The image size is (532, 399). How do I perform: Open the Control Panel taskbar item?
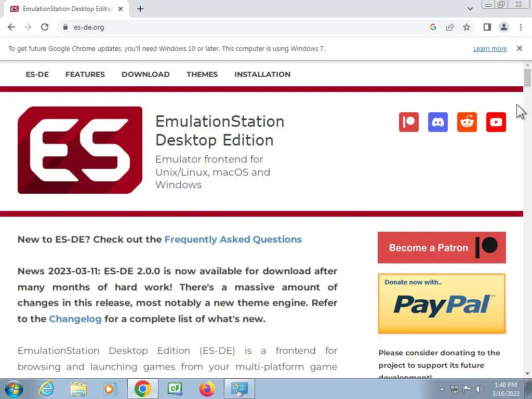[x=240, y=389]
